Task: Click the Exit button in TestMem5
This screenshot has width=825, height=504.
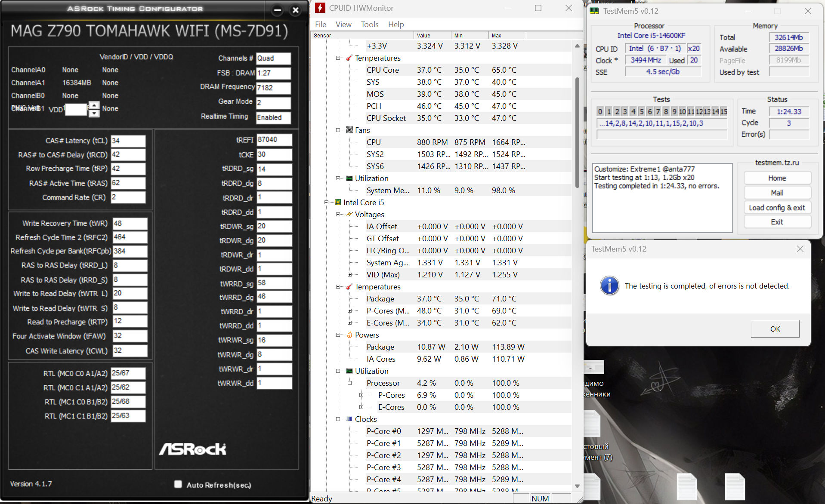Action: (777, 222)
